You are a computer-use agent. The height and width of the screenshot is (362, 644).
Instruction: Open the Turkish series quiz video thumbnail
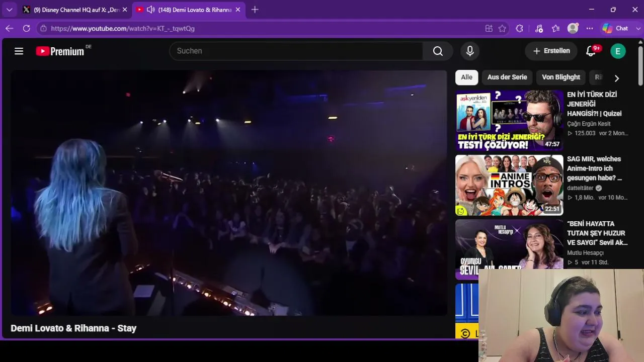509,121
